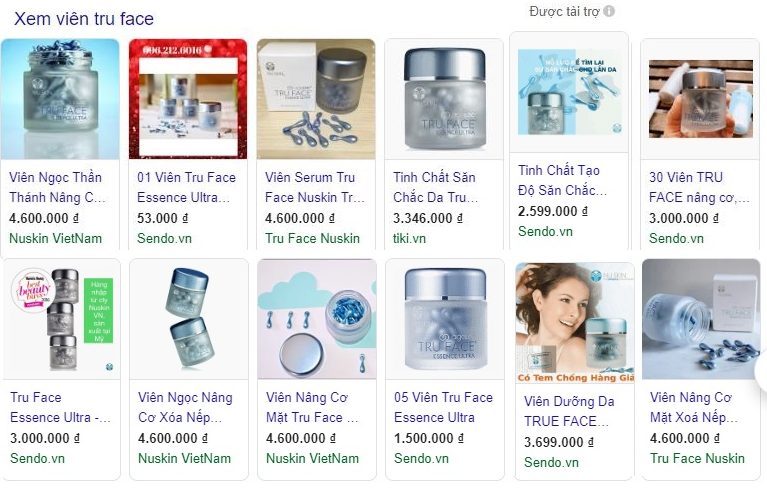Open the 'Xem viên tru face' heading link
The width and height of the screenshot is (767, 491).
click(84, 19)
